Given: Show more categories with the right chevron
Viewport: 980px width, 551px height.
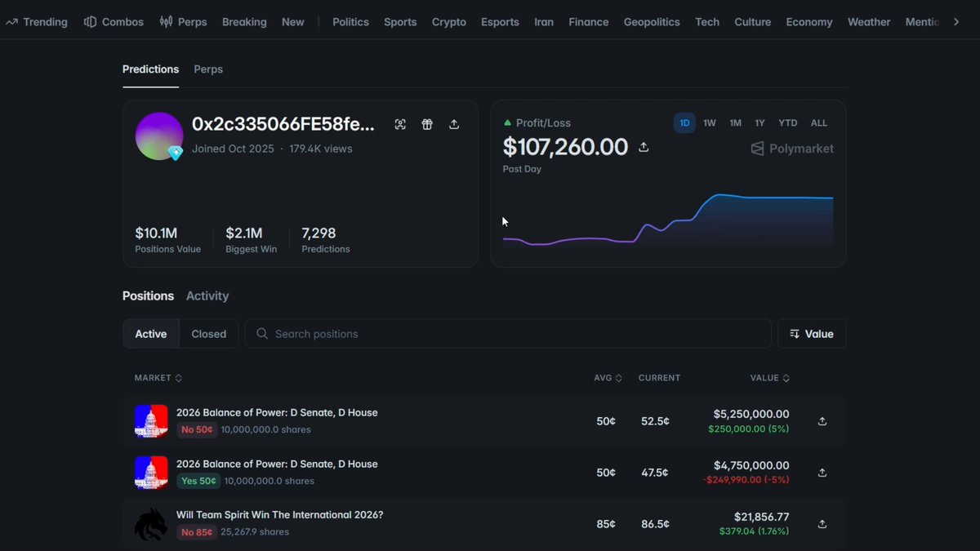Looking at the screenshot, I should 956,22.
